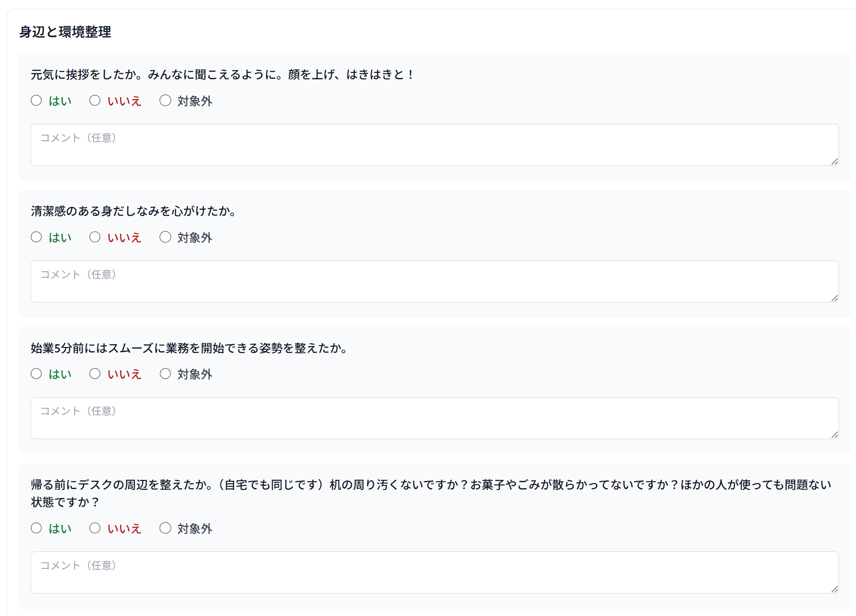Select いいえ for the greeting question
856x616 pixels.
point(95,100)
